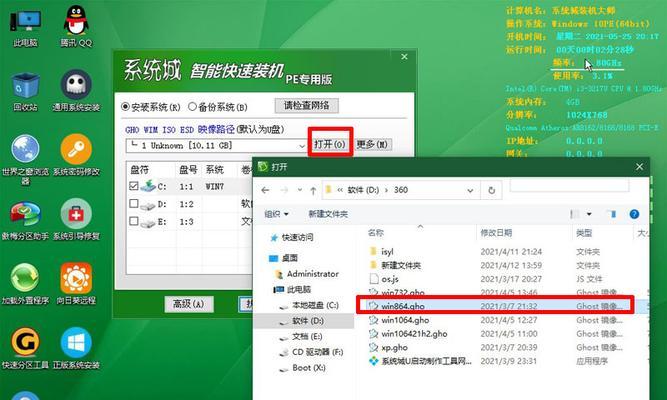The width and height of the screenshot is (667, 400).
Task: Select 软件 (D:) in navigation tree
Action: pyautogui.click(x=307, y=321)
